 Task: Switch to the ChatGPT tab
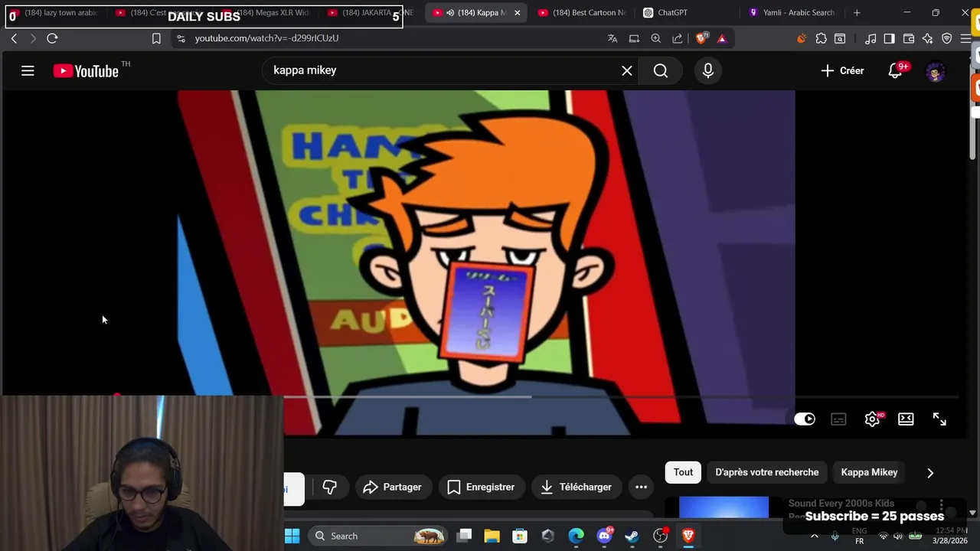click(x=672, y=13)
